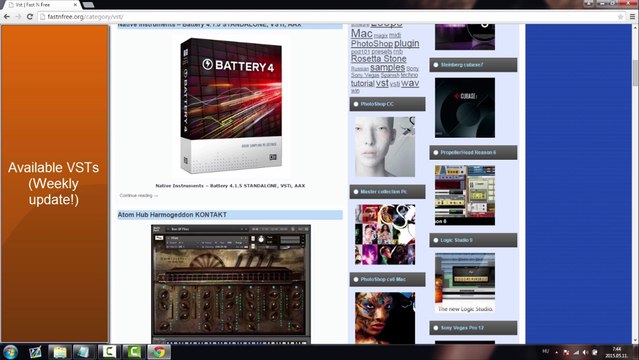Image resolution: width=639 pixels, height=360 pixels.
Task: Click the Mac tag
Action: [361, 33]
